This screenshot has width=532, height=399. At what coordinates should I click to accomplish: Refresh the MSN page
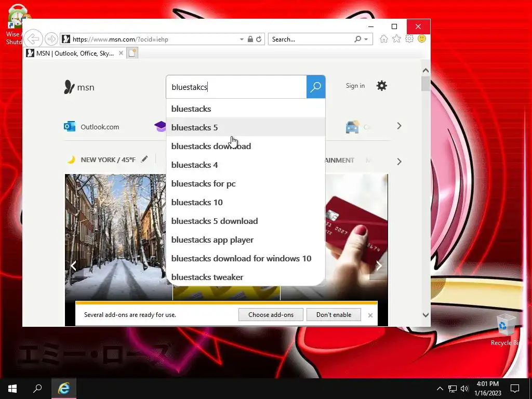[x=259, y=39]
